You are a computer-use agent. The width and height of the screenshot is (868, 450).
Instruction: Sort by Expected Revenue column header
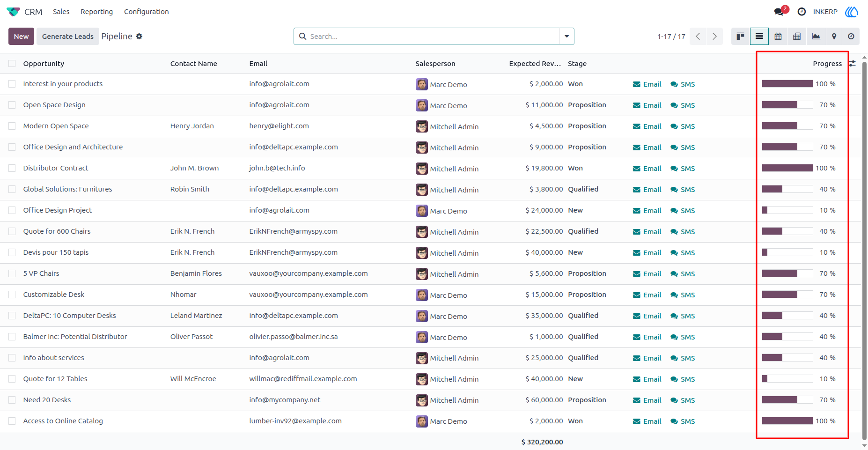pos(535,64)
